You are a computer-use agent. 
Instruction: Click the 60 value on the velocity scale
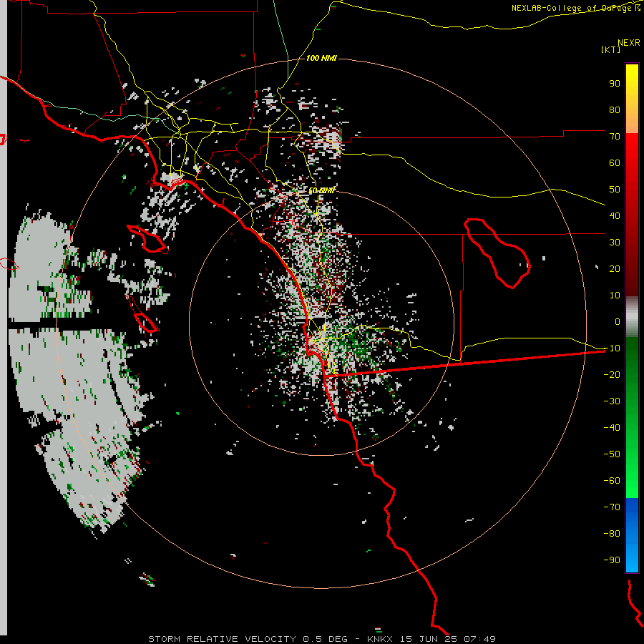(x=615, y=162)
